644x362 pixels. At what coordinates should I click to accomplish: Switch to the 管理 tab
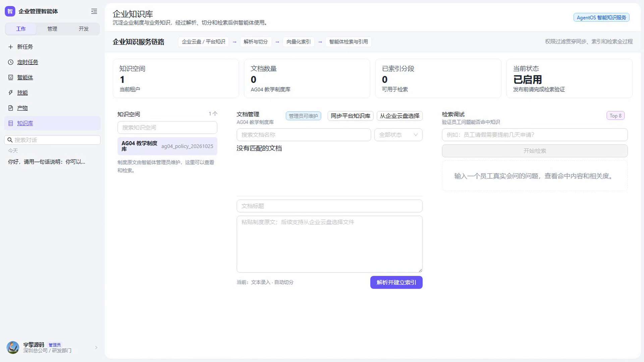[x=52, y=29]
